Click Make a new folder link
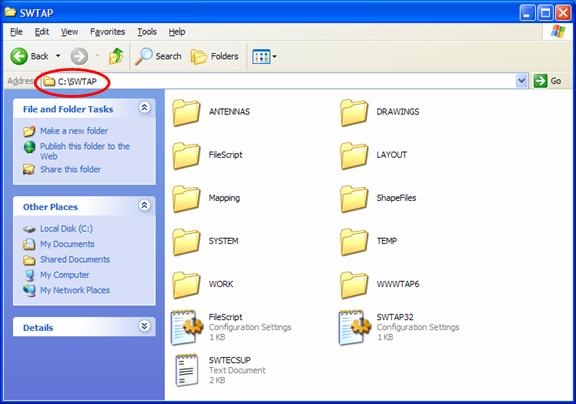The height and width of the screenshot is (404, 576). 74,131
